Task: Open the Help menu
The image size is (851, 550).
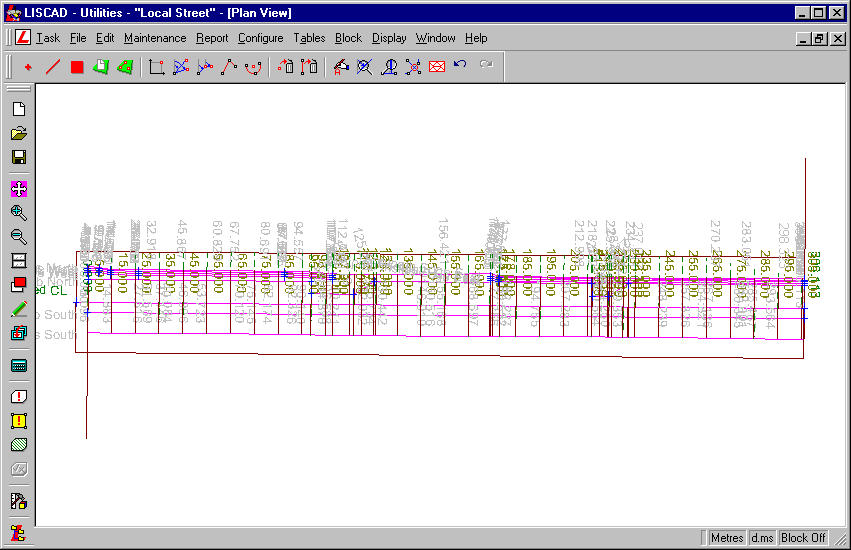Action: point(476,38)
